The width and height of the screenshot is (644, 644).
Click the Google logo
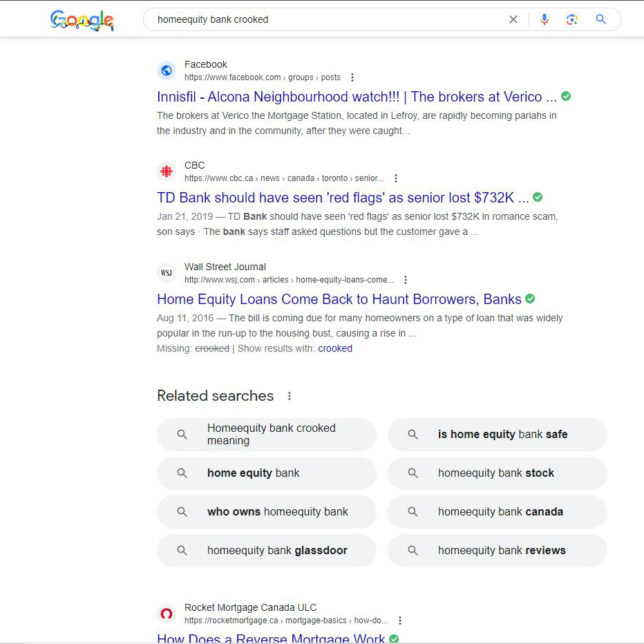click(x=82, y=20)
